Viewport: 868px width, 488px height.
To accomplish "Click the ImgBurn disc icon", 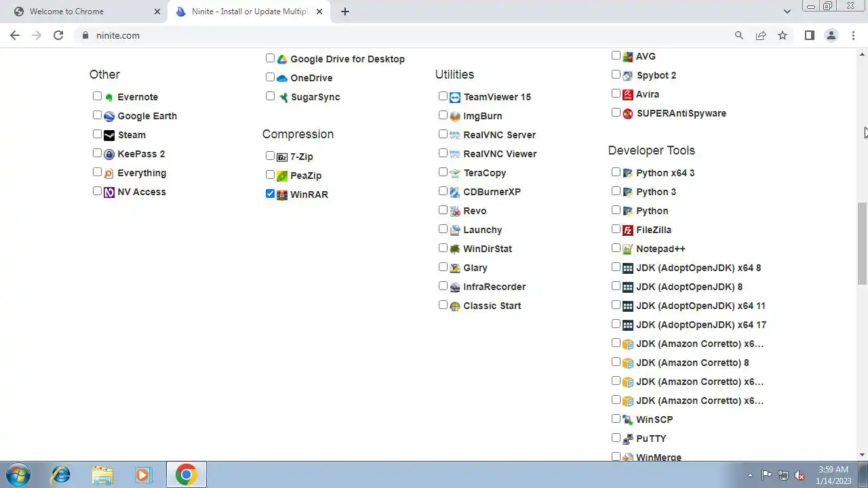I will [x=455, y=116].
